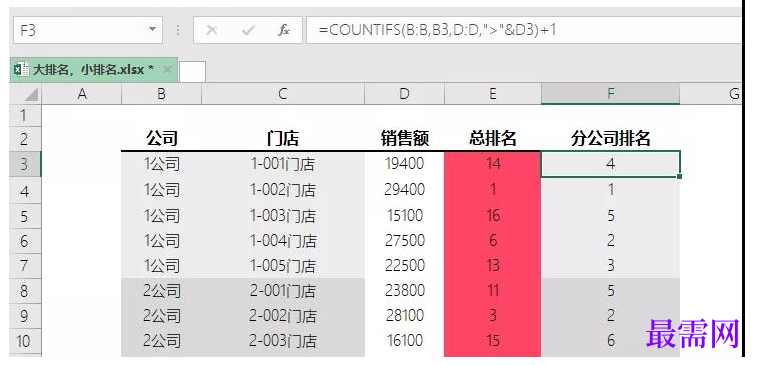
Task: Select the 2-003门店 cell
Action: [x=283, y=341]
